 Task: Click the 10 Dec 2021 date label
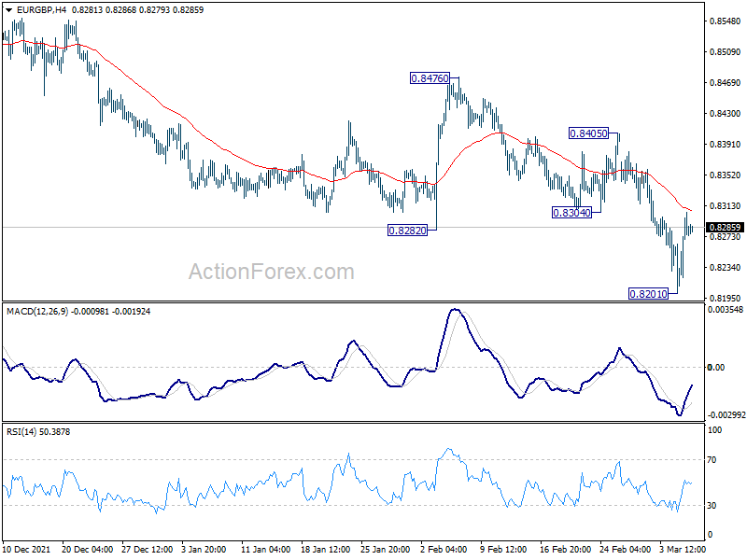tap(26, 550)
